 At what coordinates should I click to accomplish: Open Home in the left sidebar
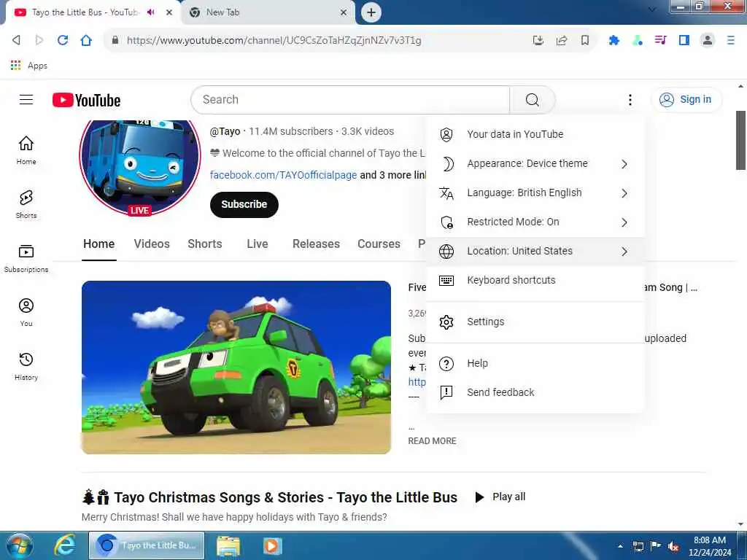click(x=26, y=150)
